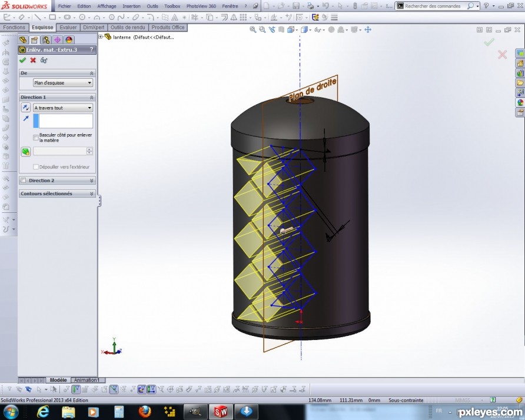Switch to the Animation1 tab
525x420 pixels.
click(87, 380)
